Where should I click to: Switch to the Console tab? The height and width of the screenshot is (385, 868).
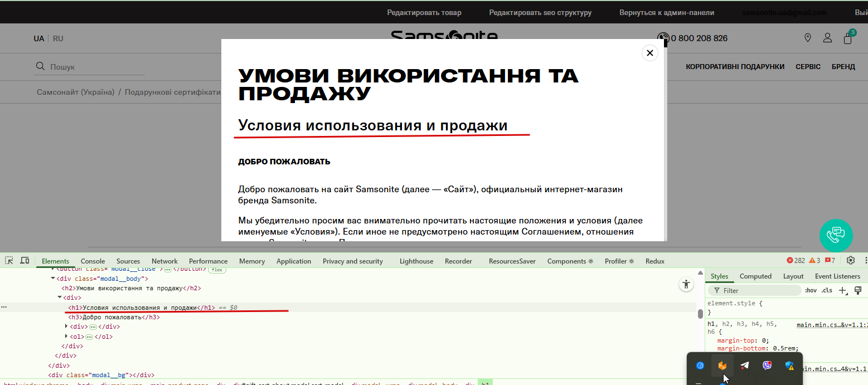93,261
